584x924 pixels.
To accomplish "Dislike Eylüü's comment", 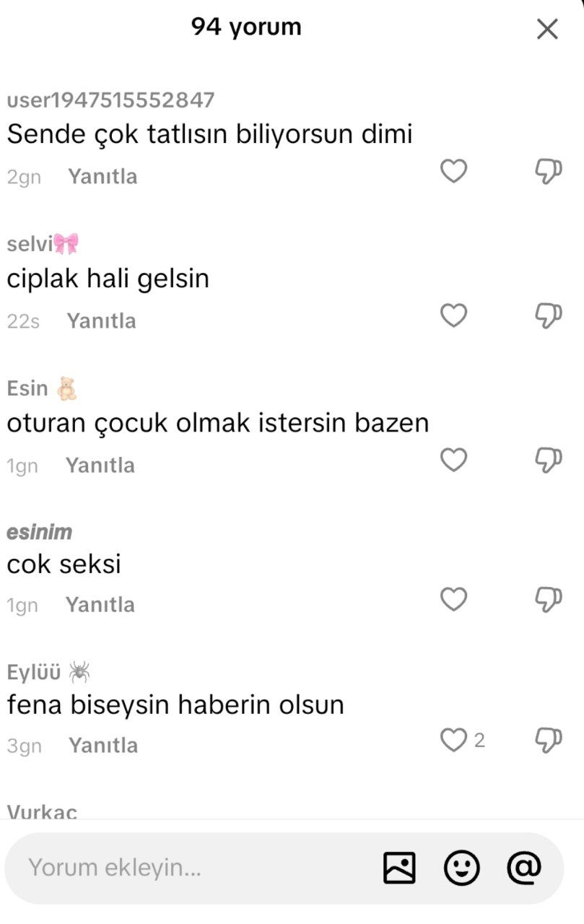I will (548, 741).
